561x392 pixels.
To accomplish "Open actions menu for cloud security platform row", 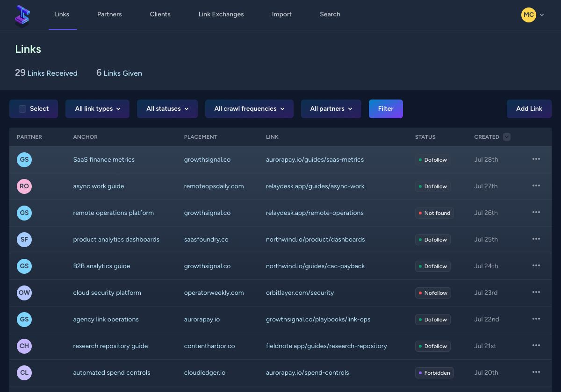I will coord(536,292).
